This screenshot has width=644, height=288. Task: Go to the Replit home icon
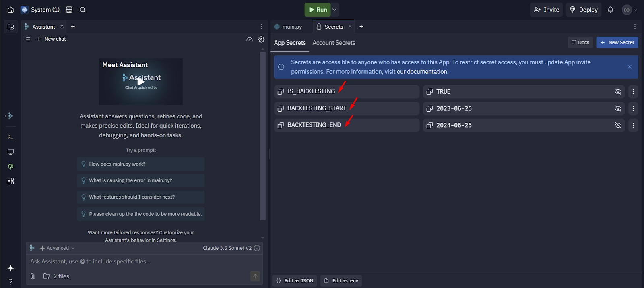(x=11, y=10)
